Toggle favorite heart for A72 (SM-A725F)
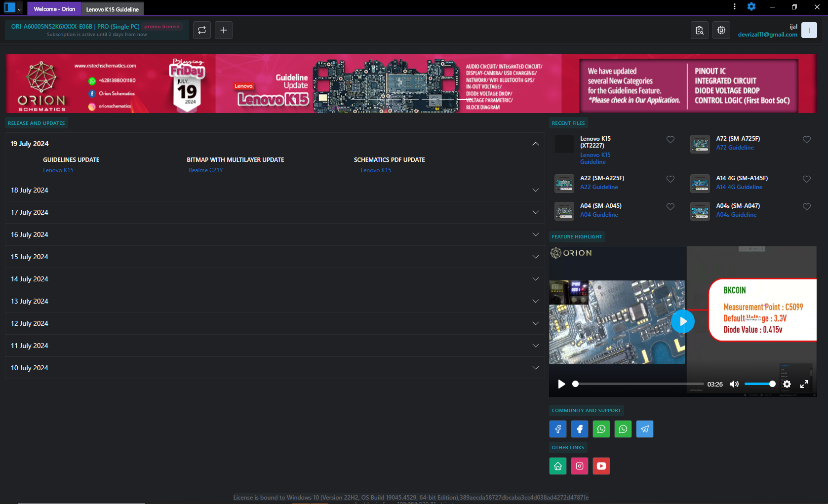 click(807, 140)
